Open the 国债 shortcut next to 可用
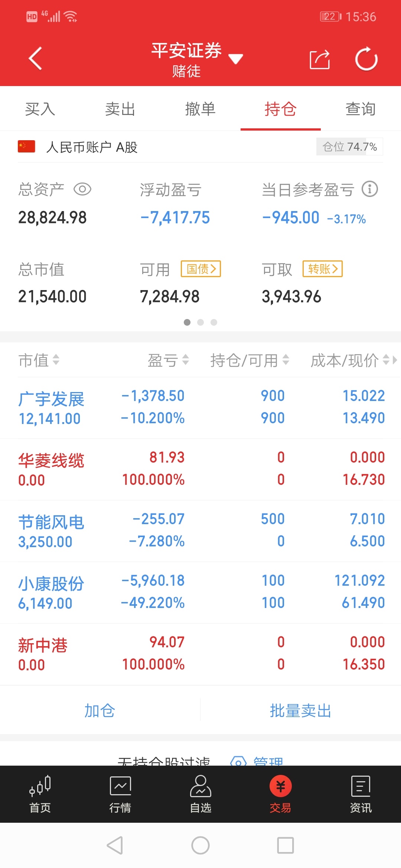 point(201,269)
